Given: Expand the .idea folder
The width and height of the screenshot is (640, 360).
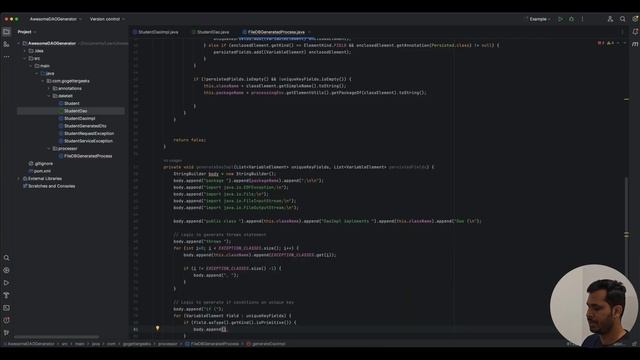Looking at the screenshot, I should [25, 51].
